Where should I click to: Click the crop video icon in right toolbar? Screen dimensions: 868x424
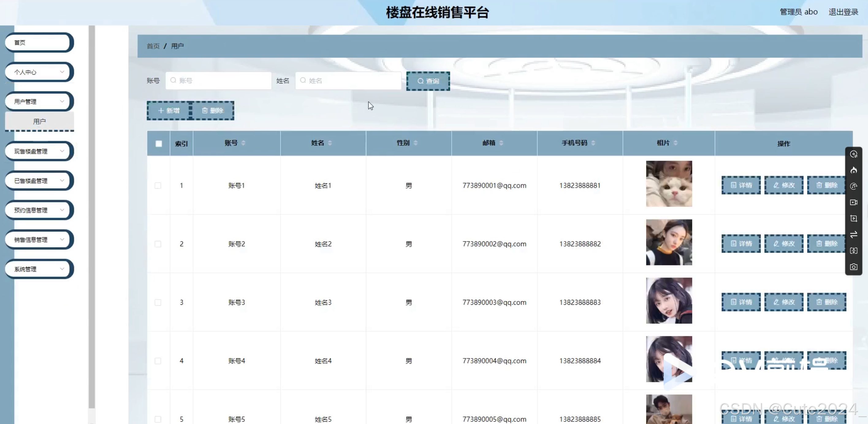pyautogui.click(x=854, y=218)
